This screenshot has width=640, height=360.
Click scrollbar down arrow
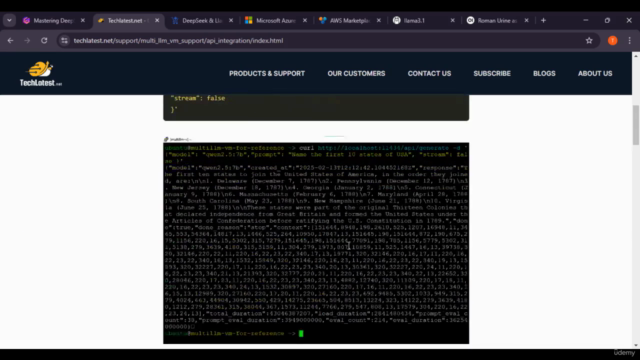pos(636,345)
